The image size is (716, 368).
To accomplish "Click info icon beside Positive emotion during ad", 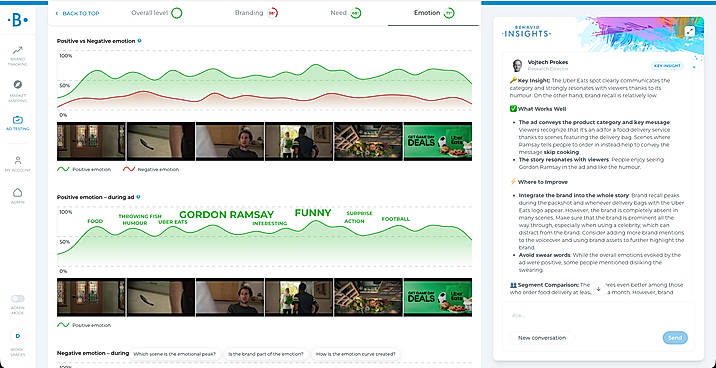I will pos(138,197).
